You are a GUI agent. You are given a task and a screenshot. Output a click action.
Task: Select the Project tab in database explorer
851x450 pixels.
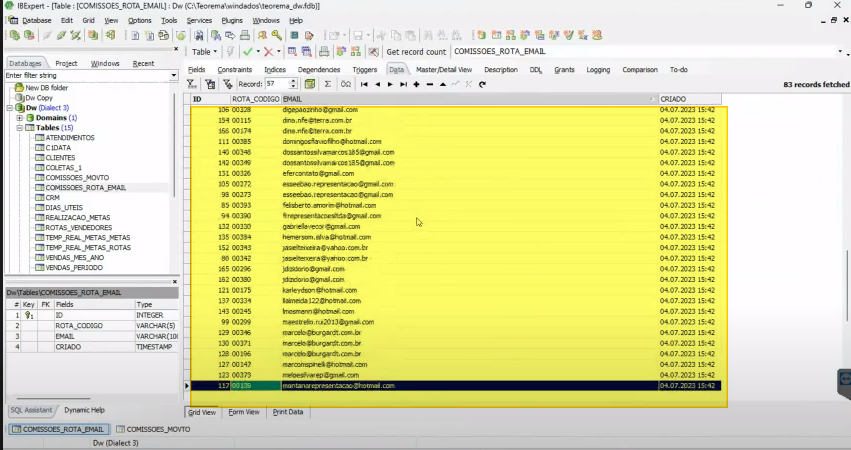click(66, 64)
